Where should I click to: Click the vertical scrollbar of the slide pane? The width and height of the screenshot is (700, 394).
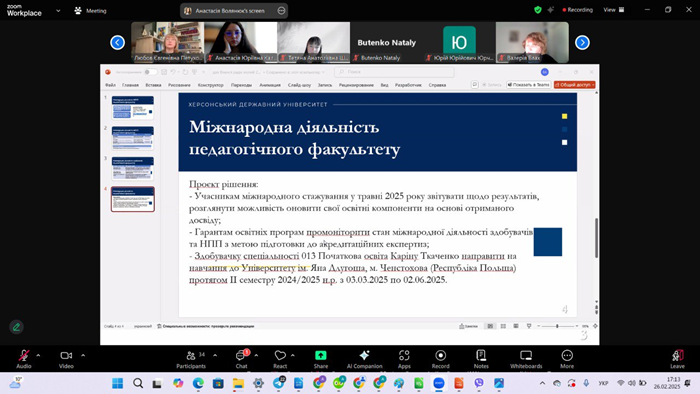pos(596,238)
